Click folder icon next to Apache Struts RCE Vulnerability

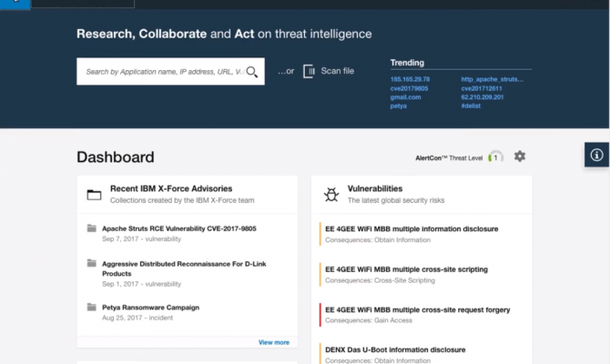tap(91, 228)
